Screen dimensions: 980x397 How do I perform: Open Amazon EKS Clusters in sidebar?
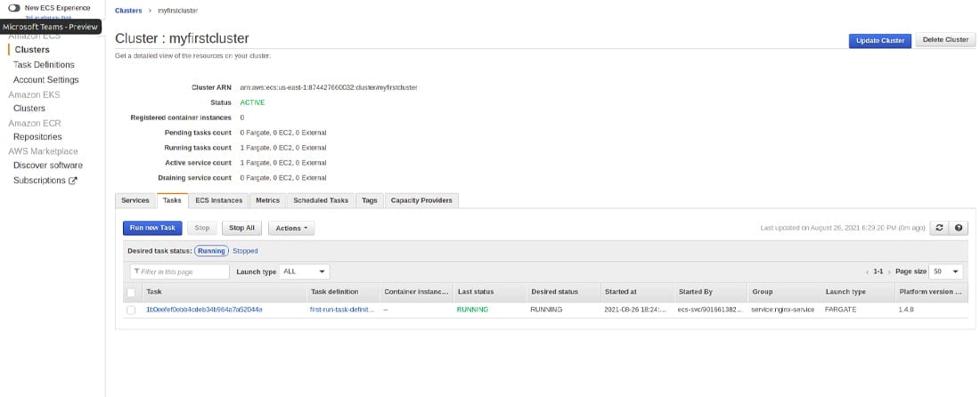tap(29, 109)
